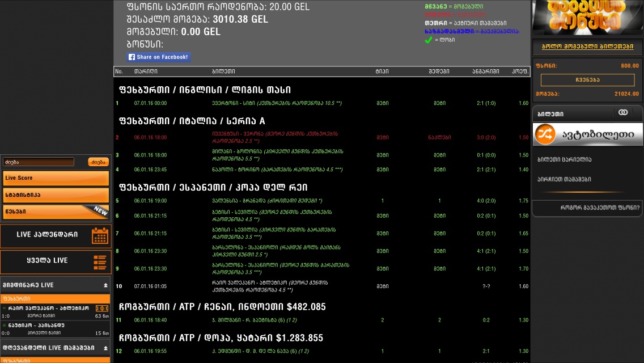Click the possible win 3010.38 GEL text

point(197,19)
